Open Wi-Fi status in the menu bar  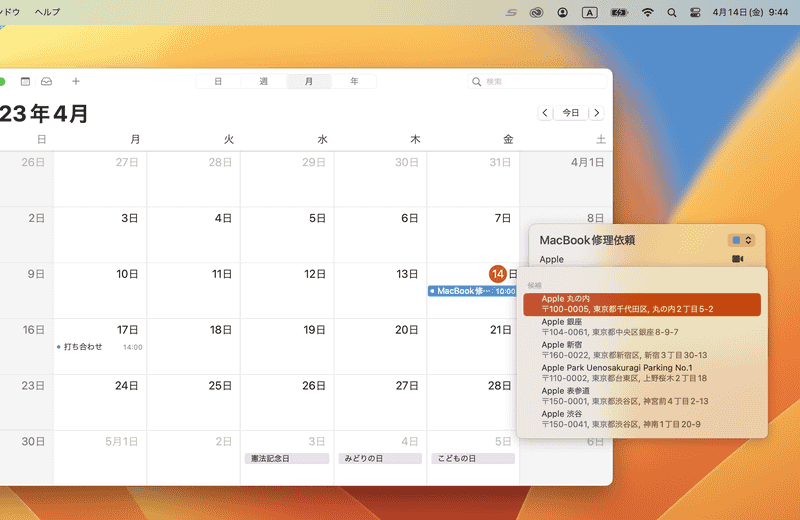click(x=647, y=13)
